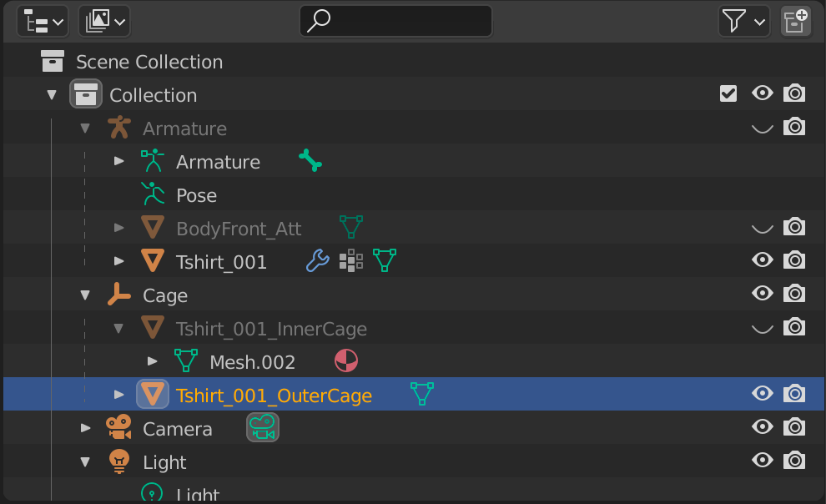Click the bone icon beside Armature
The image size is (826, 504).
[x=310, y=161]
